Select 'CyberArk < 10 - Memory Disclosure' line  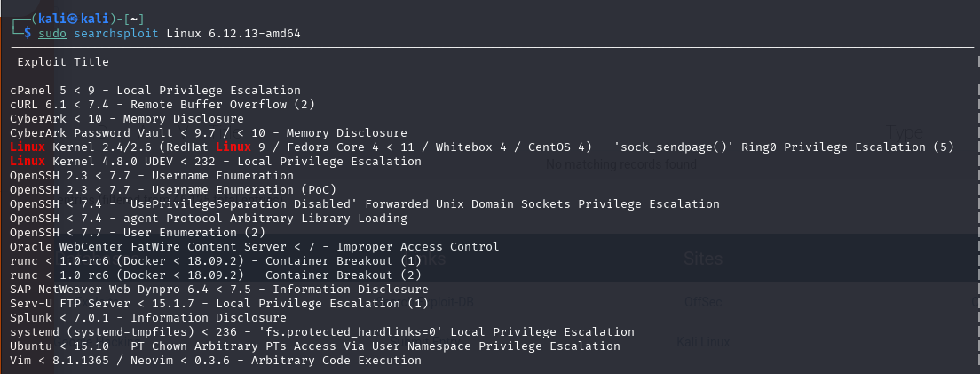127,118
